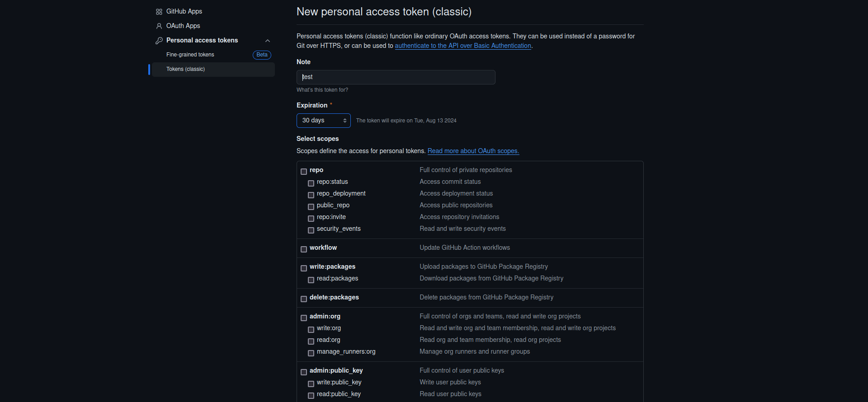This screenshot has width=868, height=402.
Task: Check the read:public_key scope
Action: click(x=311, y=396)
